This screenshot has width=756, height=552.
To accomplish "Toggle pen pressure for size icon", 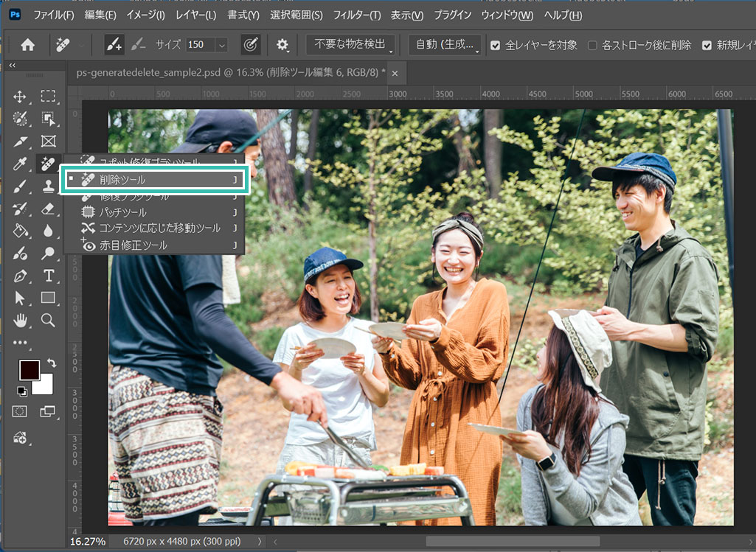I will pos(250,45).
